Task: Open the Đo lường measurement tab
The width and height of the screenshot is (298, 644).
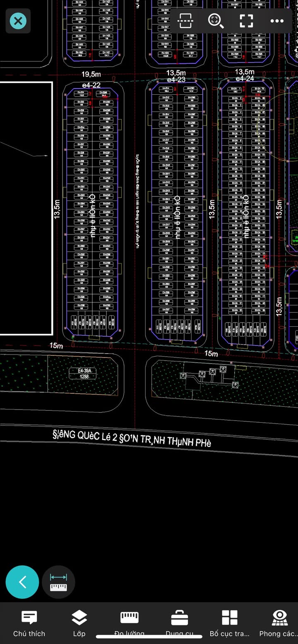Action: click(x=130, y=623)
